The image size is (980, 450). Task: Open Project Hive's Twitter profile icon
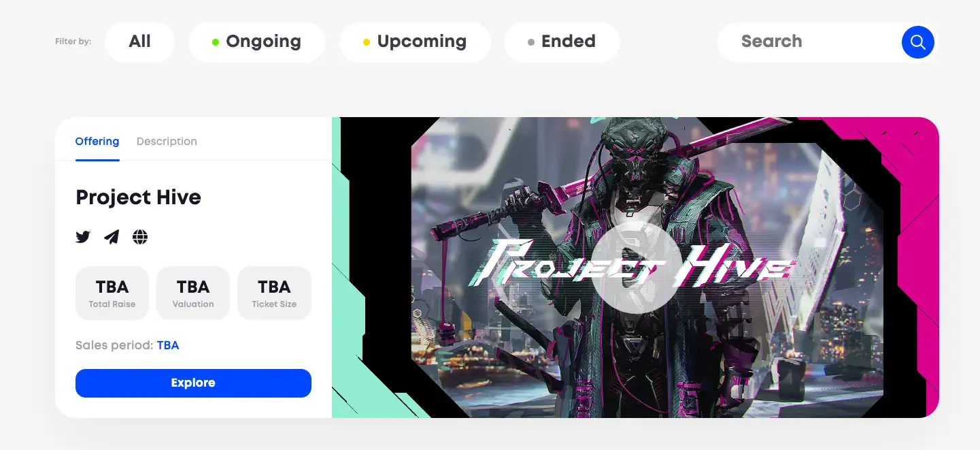tap(83, 237)
